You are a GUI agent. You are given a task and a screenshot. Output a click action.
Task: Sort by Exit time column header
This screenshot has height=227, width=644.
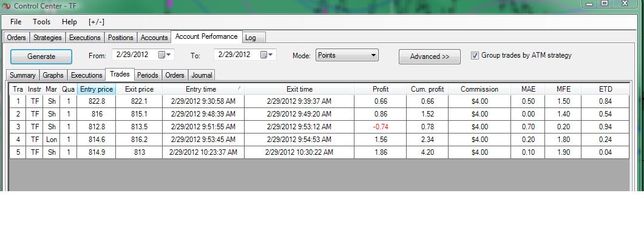(299, 89)
